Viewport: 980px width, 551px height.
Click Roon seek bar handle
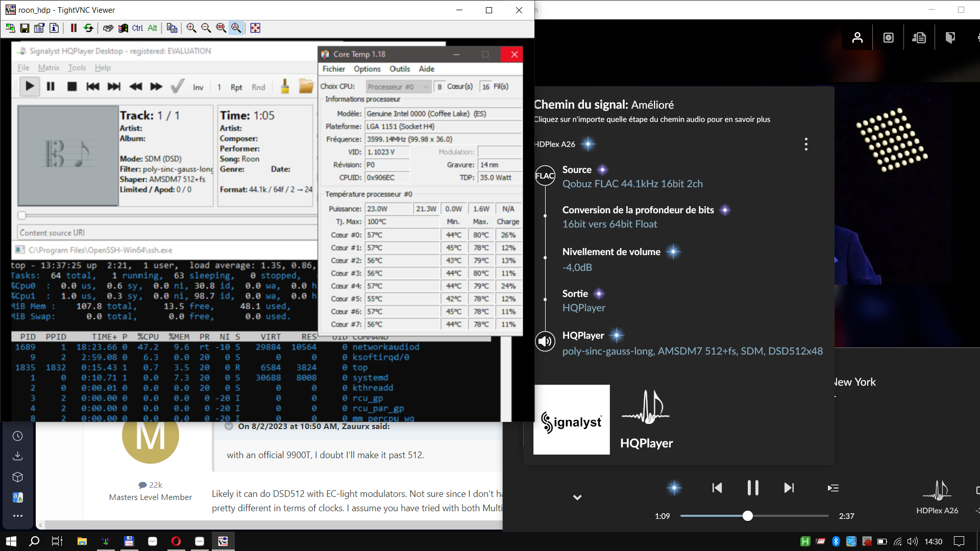747,516
